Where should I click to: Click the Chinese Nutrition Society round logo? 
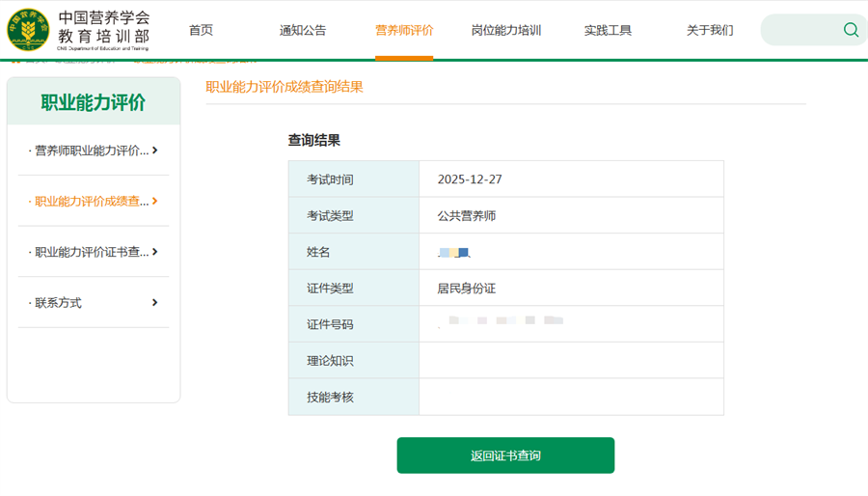pos(28,30)
